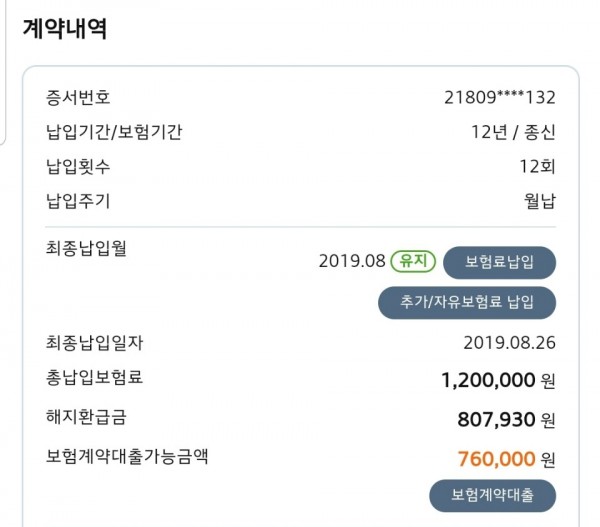
Task: Select the green 유지 status badge
Action: click(413, 261)
